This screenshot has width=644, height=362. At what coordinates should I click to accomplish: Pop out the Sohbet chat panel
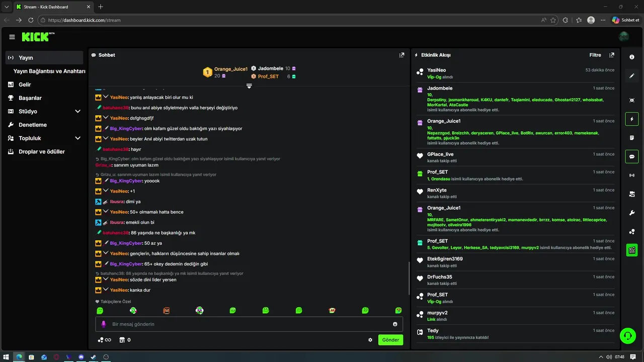click(x=401, y=55)
